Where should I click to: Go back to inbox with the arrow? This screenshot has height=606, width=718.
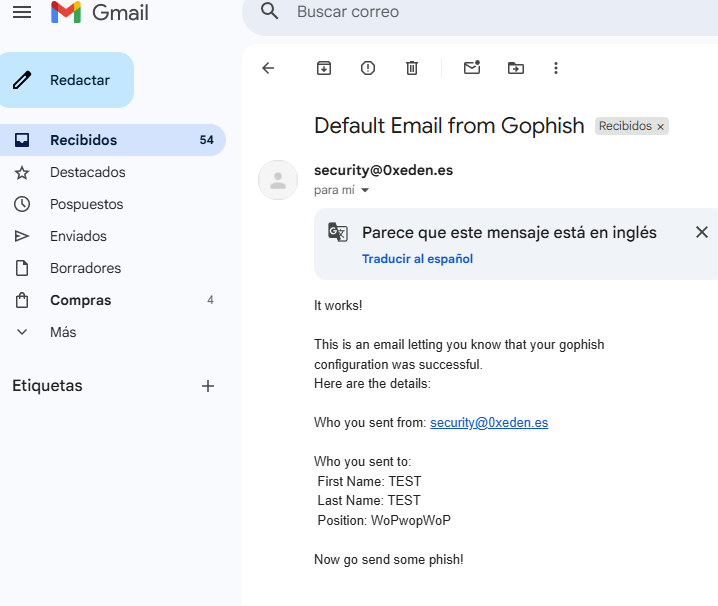pyautogui.click(x=268, y=68)
